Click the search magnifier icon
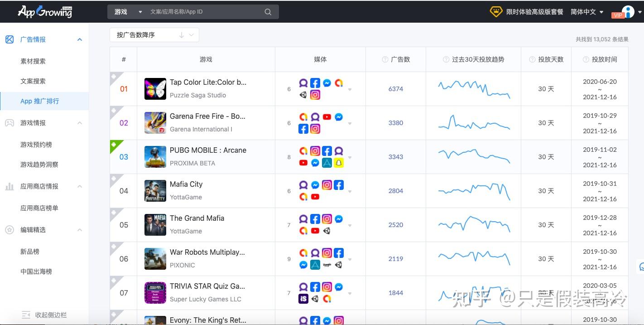Image resolution: width=644 pixels, height=325 pixels. coord(267,12)
